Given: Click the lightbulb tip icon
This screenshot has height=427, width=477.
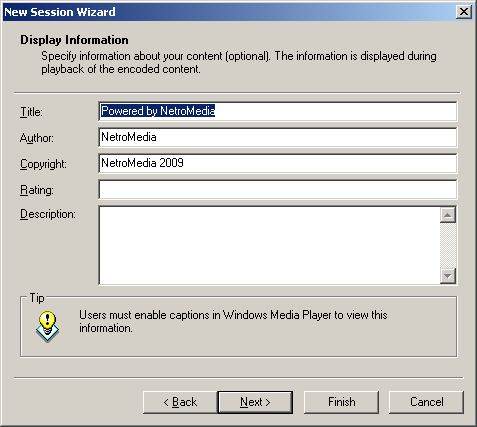Looking at the screenshot, I should click(x=47, y=327).
